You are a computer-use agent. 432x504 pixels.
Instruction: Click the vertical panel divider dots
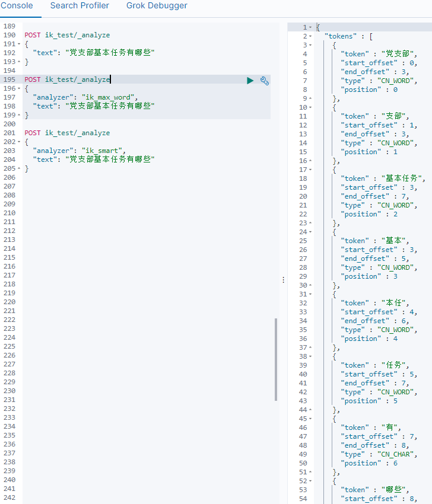click(x=283, y=279)
